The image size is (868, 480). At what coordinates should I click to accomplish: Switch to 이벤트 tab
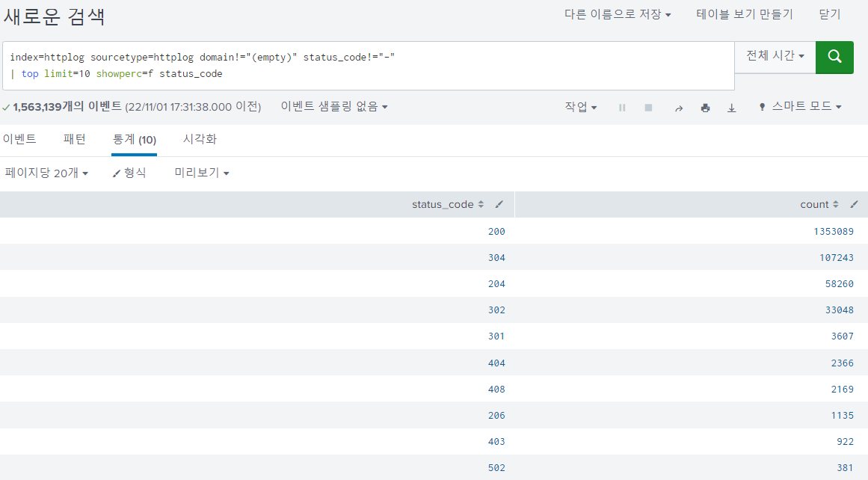click(19, 140)
